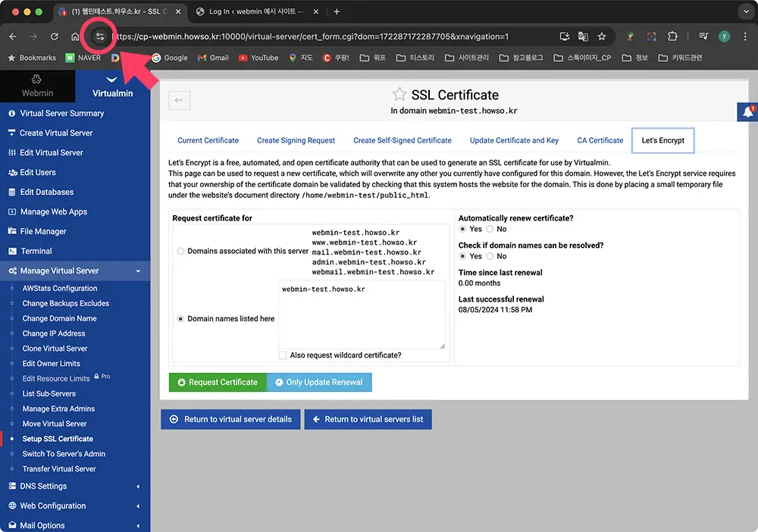The image size is (758, 532).
Task: Open Current Certificate tab
Action: pos(208,141)
